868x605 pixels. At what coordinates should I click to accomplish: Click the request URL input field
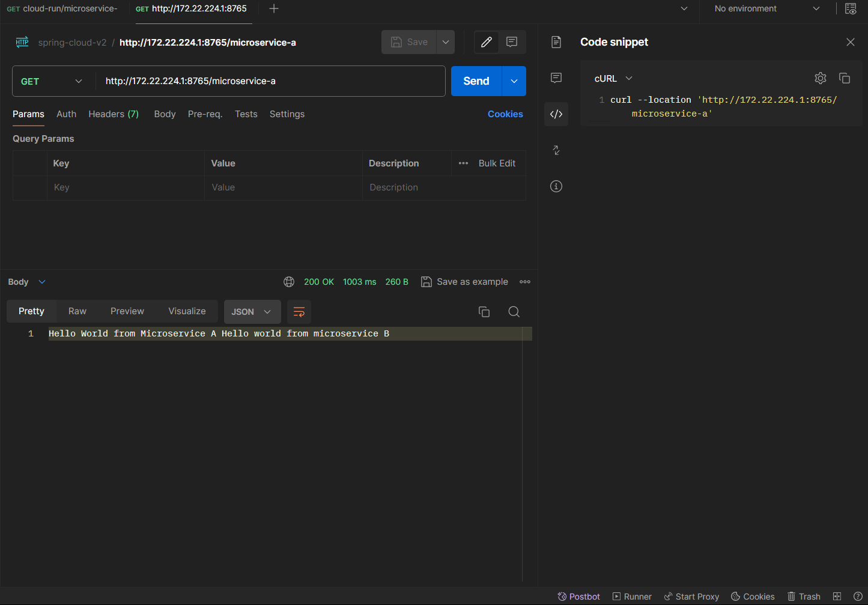270,81
